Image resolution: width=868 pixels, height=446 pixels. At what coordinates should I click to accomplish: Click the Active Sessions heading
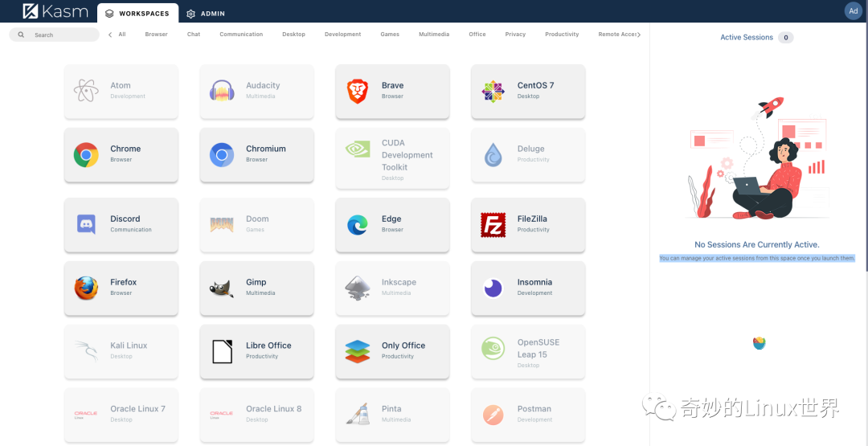point(746,38)
